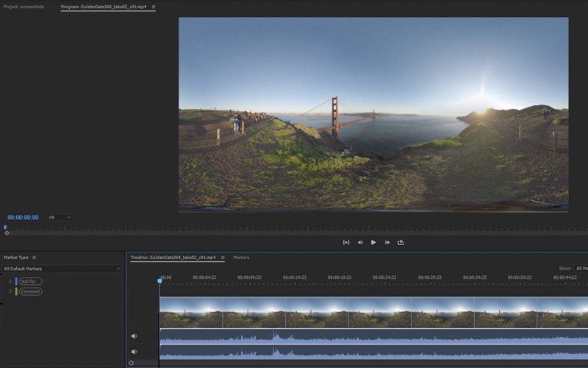This screenshot has height=368, width=588.
Task: Toggle the Subclip marker type filter
Action: (30, 281)
